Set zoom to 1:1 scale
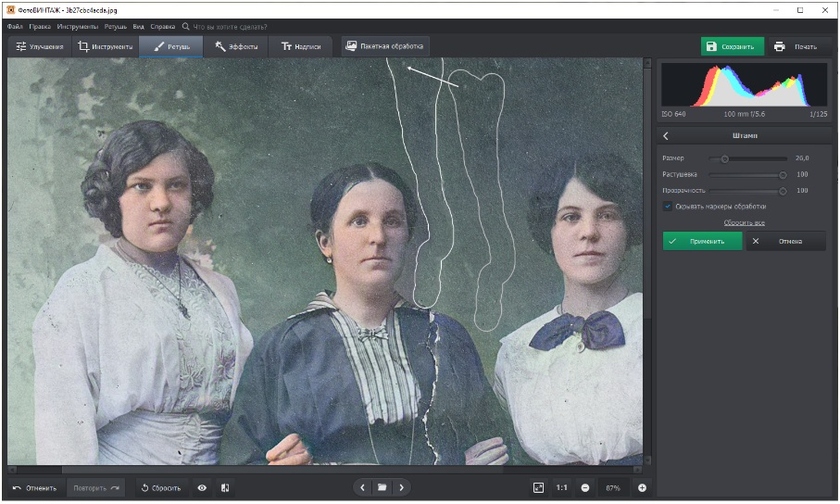The height and width of the screenshot is (504, 840). [561, 488]
